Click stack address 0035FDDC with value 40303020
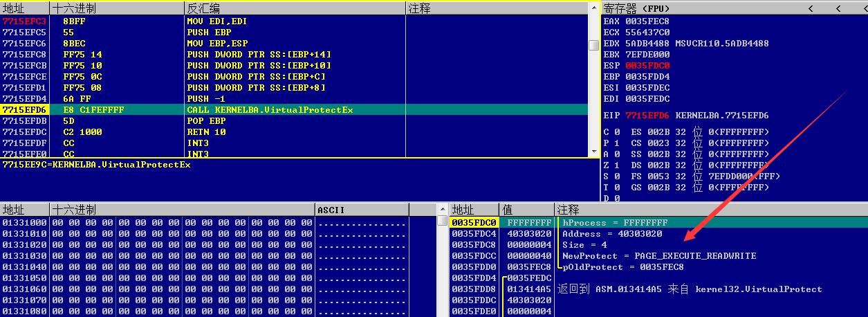The height and width of the screenshot is (317, 868). (x=474, y=300)
